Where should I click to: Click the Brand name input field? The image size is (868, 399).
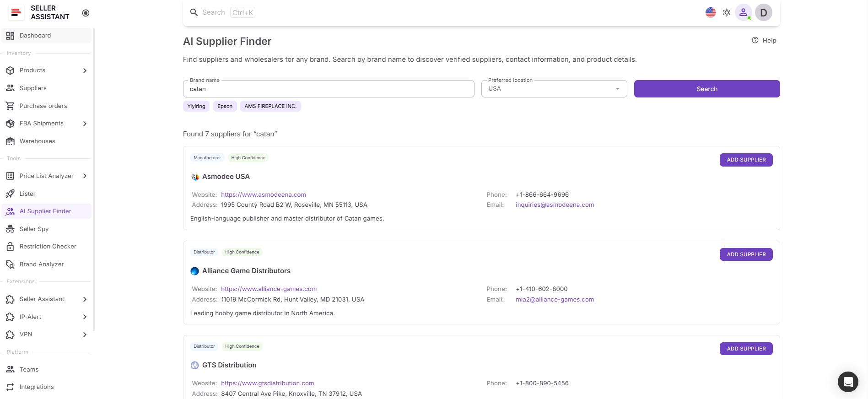[329, 89]
